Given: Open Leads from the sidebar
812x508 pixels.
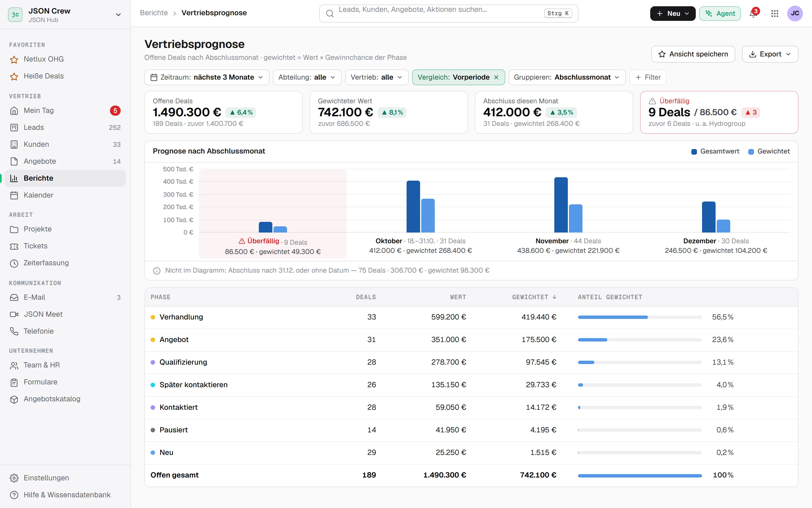Looking at the screenshot, I should point(65,127).
